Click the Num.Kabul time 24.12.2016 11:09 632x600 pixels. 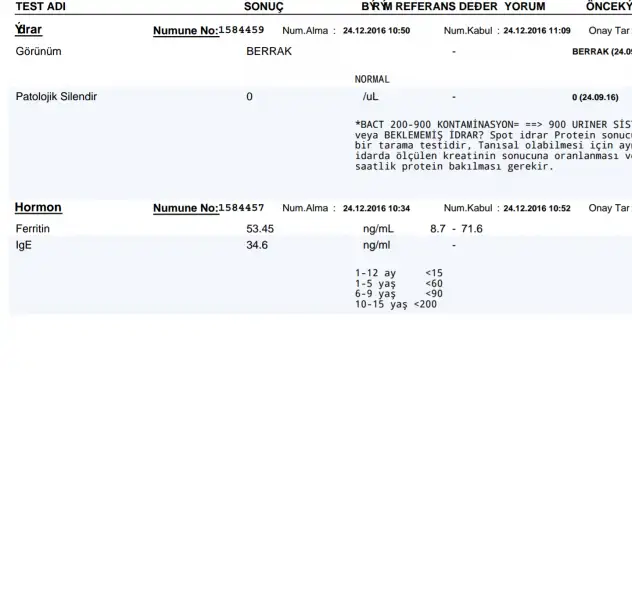pyautogui.click(x=537, y=31)
